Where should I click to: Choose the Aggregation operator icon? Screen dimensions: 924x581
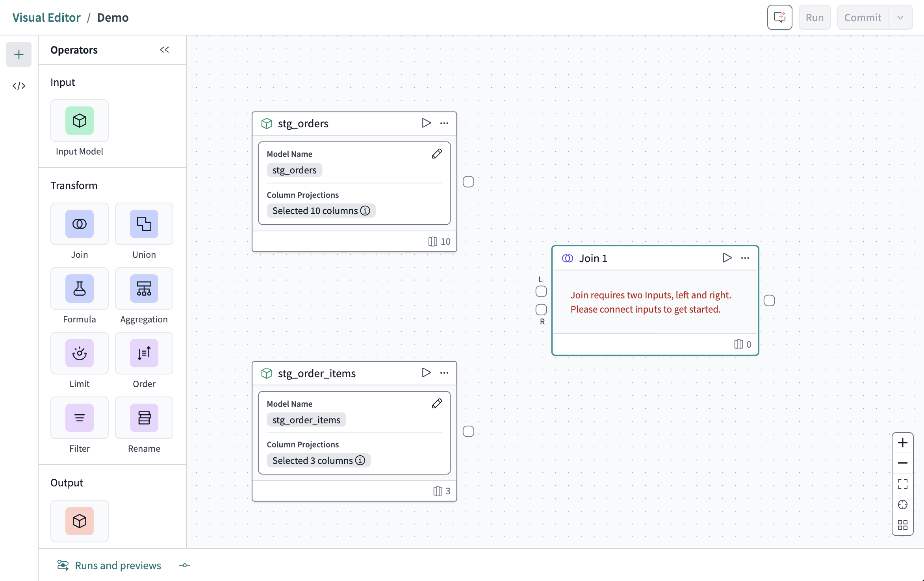point(144,289)
